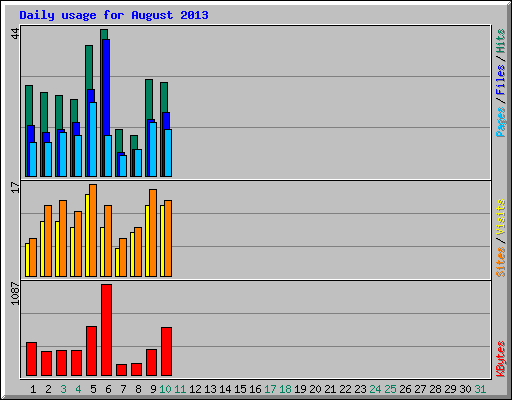This screenshot has height=400, width=512.
Task: Click the green "Hits" legend label
Action: coord(500,41)
